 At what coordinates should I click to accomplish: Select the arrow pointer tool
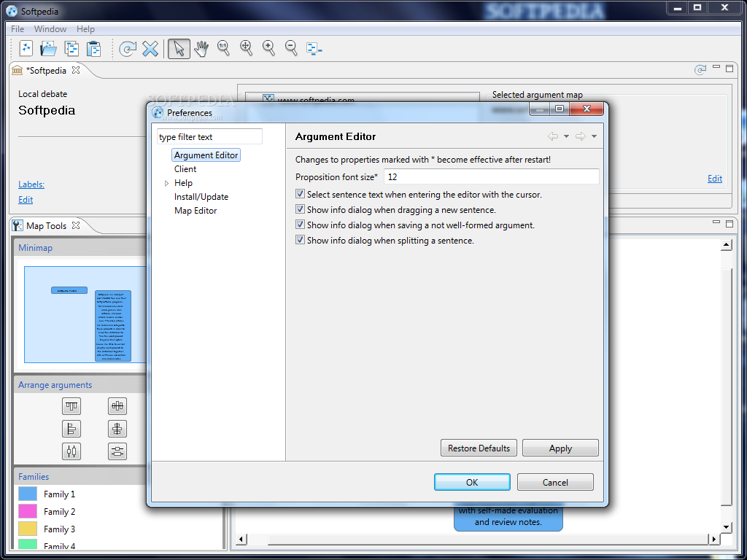[x=179, y=49]
